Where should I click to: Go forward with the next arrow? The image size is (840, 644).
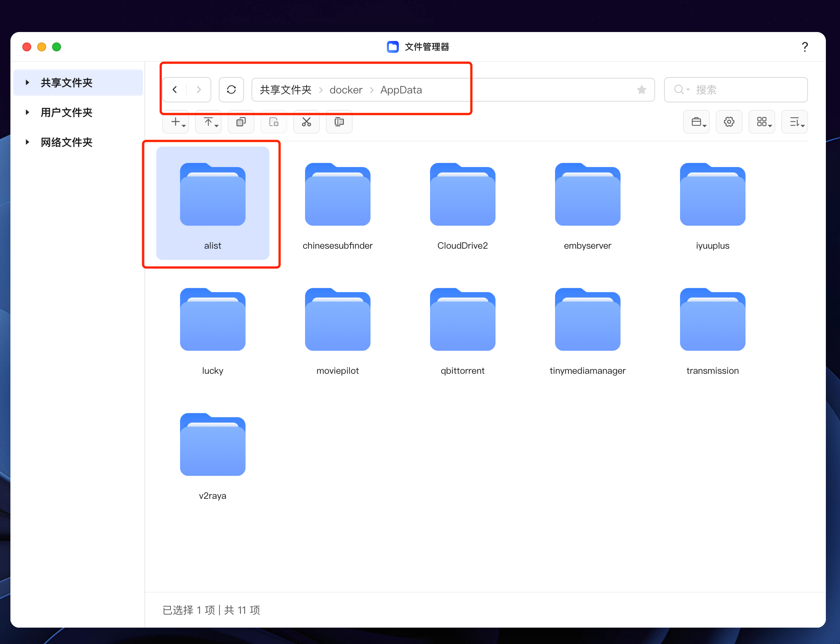(x=199, y=90)
